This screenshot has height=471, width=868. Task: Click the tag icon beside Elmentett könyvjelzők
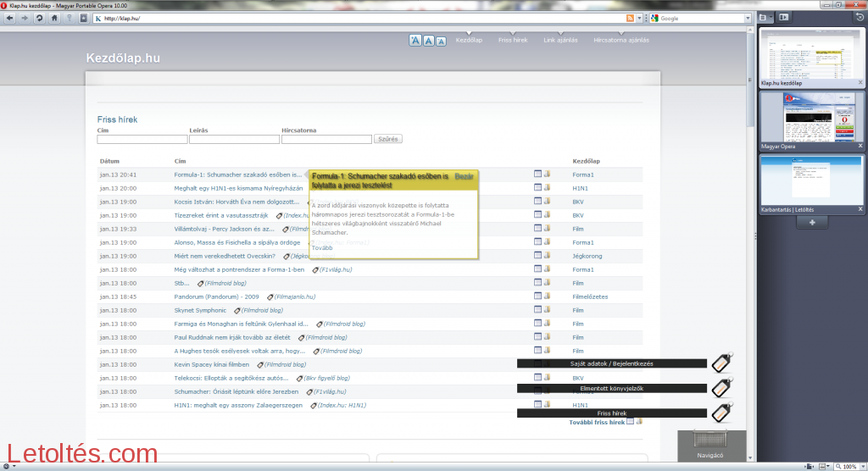point(722,387)
